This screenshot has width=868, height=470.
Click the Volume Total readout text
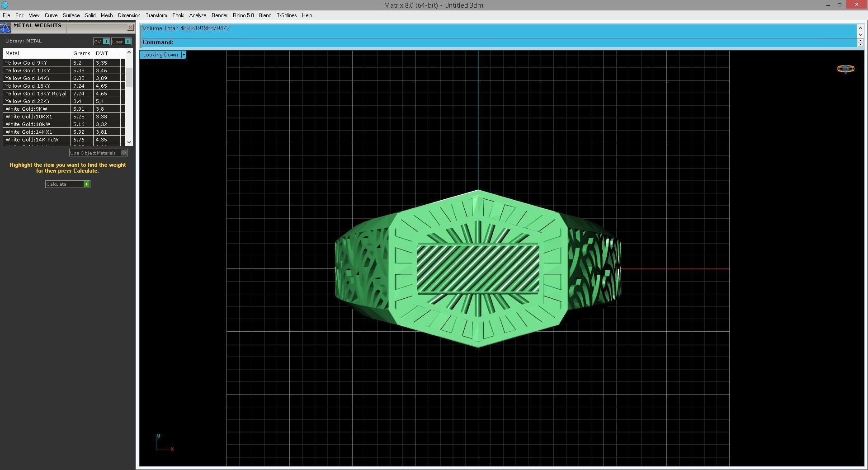point(186,28)
